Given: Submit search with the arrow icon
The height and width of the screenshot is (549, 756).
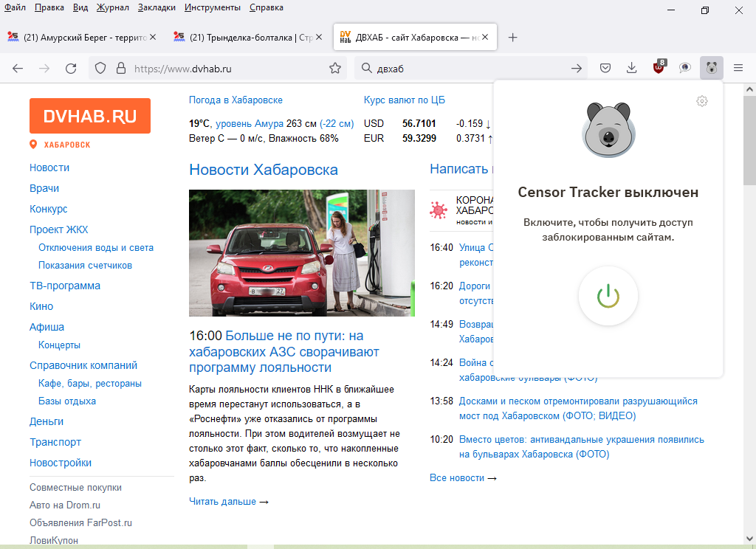Looking at the screenshot, I should click(x=576, y=69).
